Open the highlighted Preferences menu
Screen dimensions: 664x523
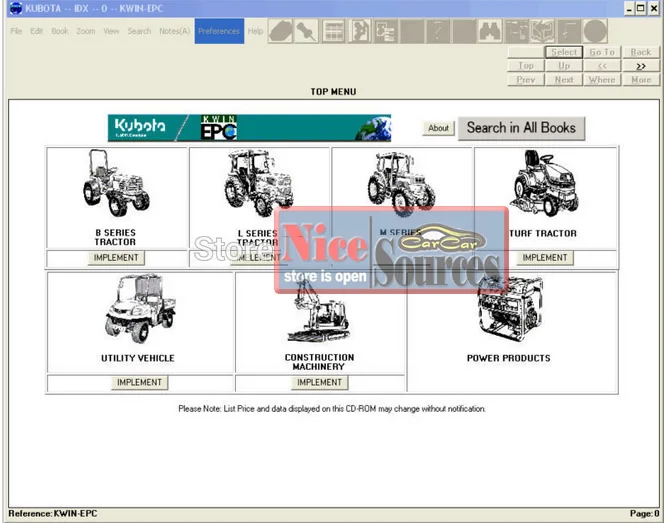(219, 31)
